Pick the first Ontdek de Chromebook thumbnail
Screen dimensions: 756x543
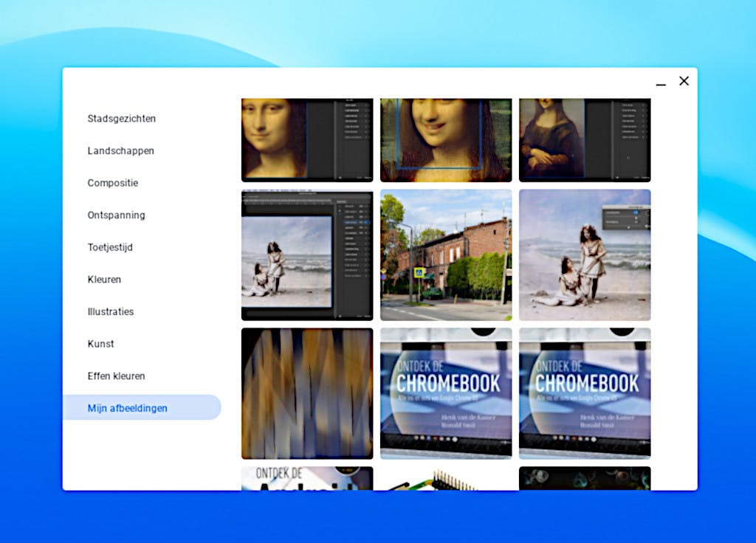[x=446, y=394]
